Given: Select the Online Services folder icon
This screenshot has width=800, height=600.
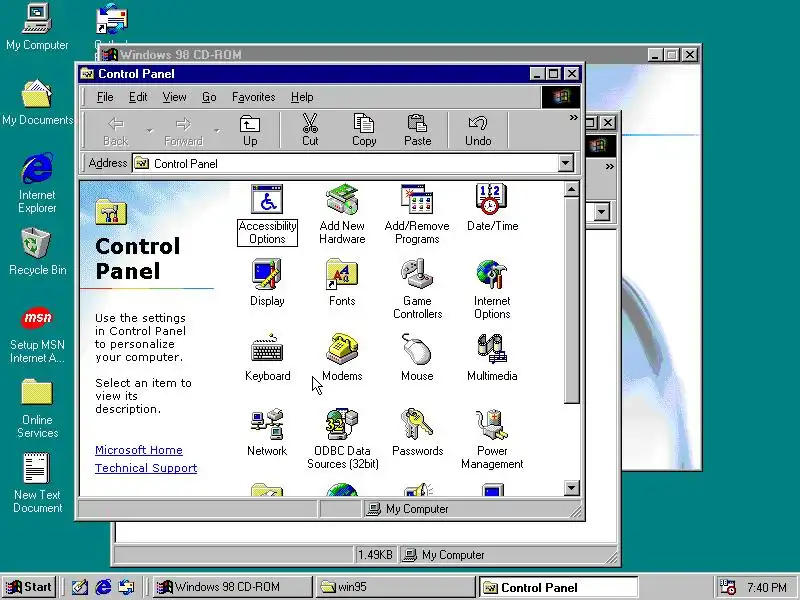Looking at the screenshot, I should [37, 409].
